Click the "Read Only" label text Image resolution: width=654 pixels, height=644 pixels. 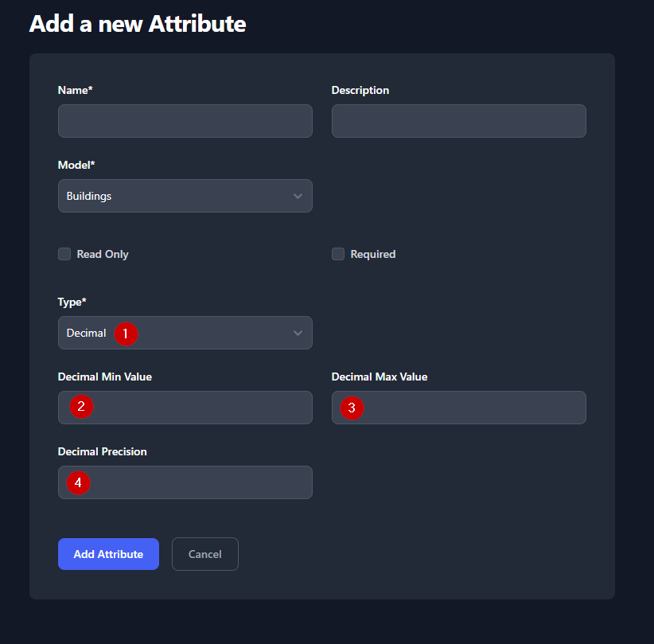pyautogui.click(x=103, y=254)
